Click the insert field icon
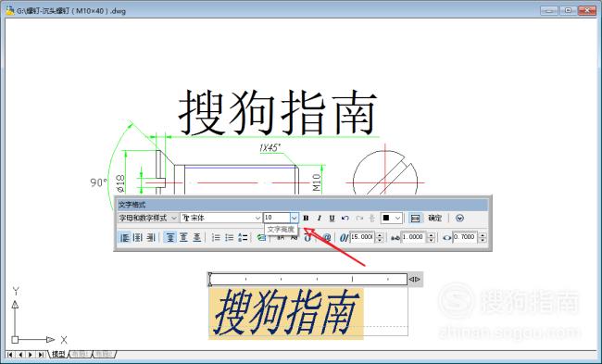Viewport: 602px width, 364px height. coord(261,238)
